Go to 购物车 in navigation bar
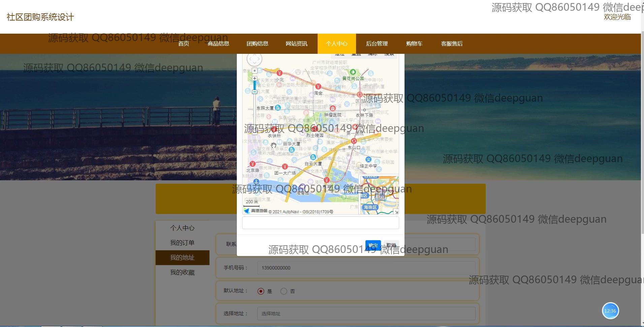Viewport: 644px width, 327px height. pos(414,44)
